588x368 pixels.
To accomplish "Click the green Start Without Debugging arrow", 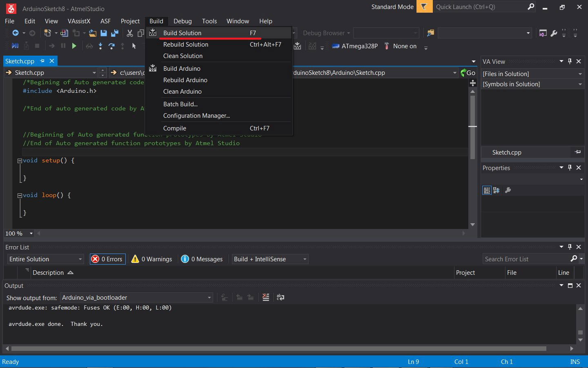I will [x=74, y=46].
